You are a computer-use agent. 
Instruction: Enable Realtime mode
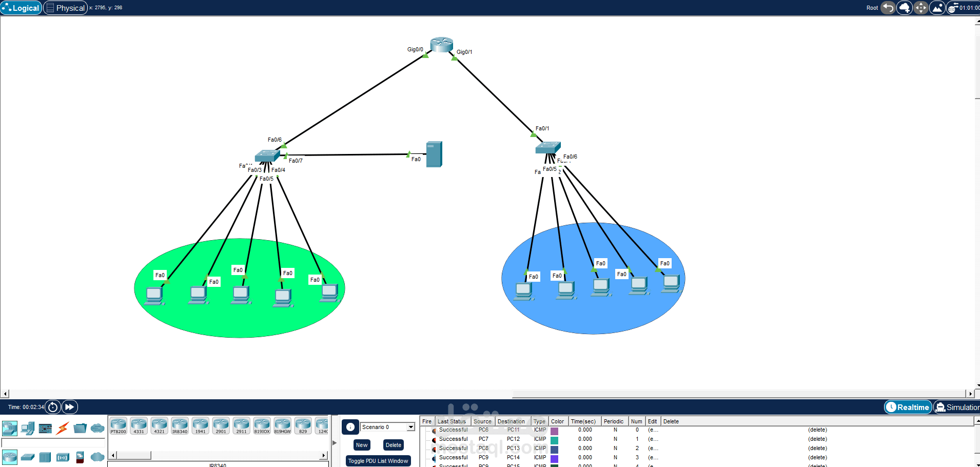(x=908, y=406)
